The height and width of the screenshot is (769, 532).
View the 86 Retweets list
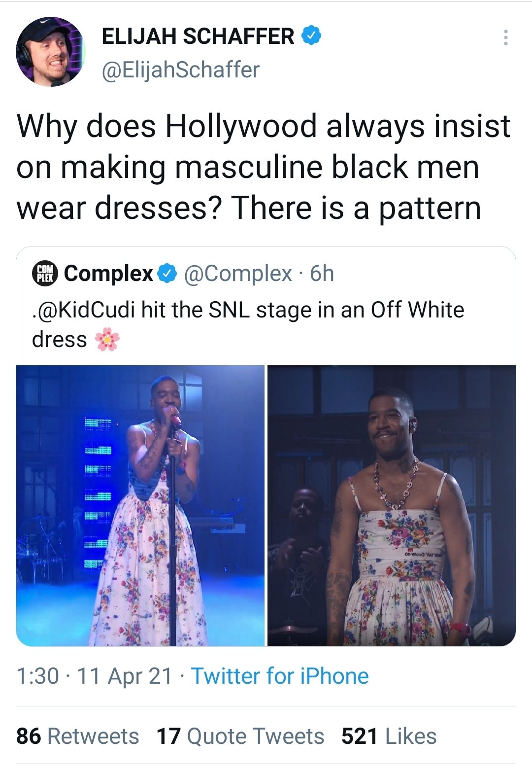pyautogui.click(x=78, y=736)
